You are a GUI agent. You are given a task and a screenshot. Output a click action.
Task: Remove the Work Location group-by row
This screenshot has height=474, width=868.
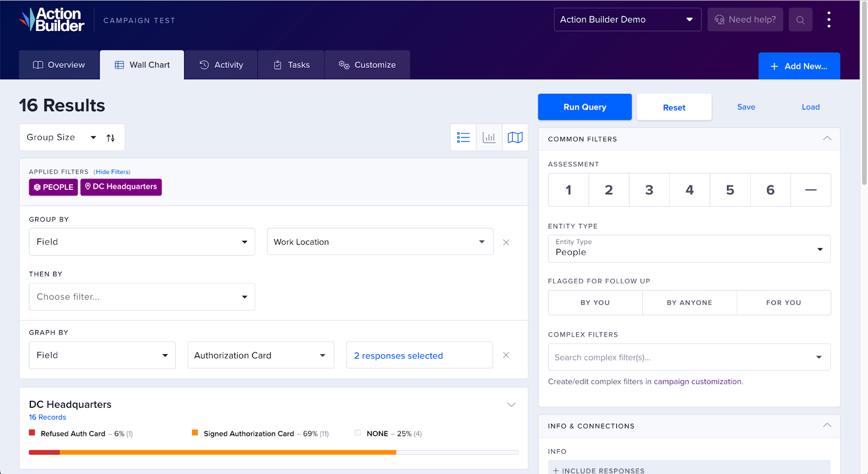click(506, 242)
